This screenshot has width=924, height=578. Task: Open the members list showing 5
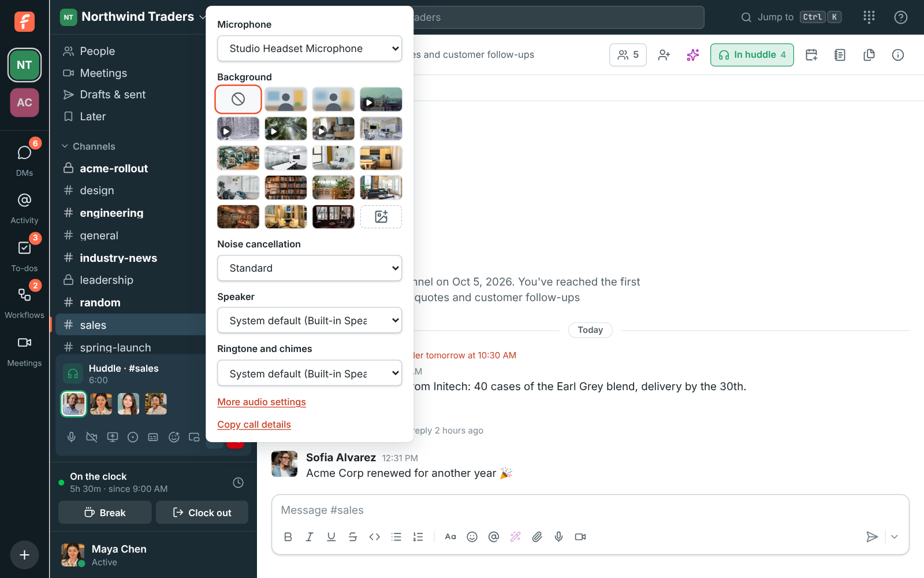tap(628, 55)
